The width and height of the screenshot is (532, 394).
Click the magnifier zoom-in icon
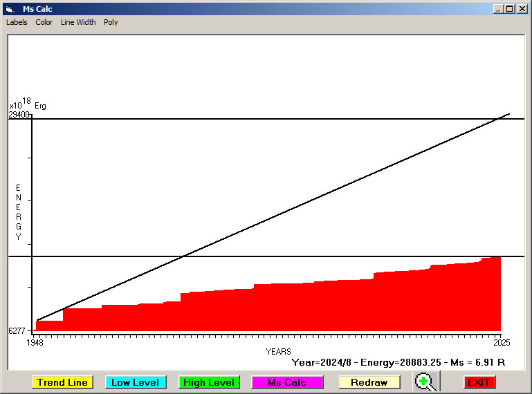pyautogui.click(x=425, y=382)
